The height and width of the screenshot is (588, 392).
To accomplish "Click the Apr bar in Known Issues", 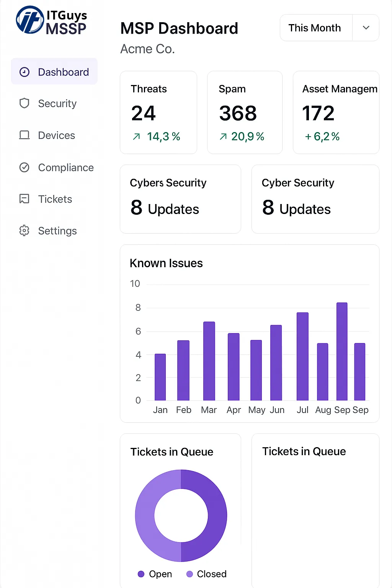I will [x=234, y=367].
